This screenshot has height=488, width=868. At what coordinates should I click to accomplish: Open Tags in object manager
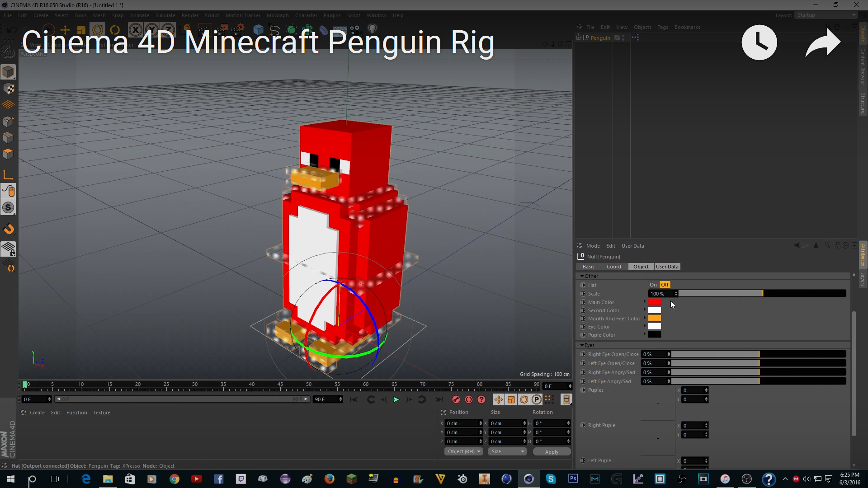pyautogui.click(x=663, y=27)
